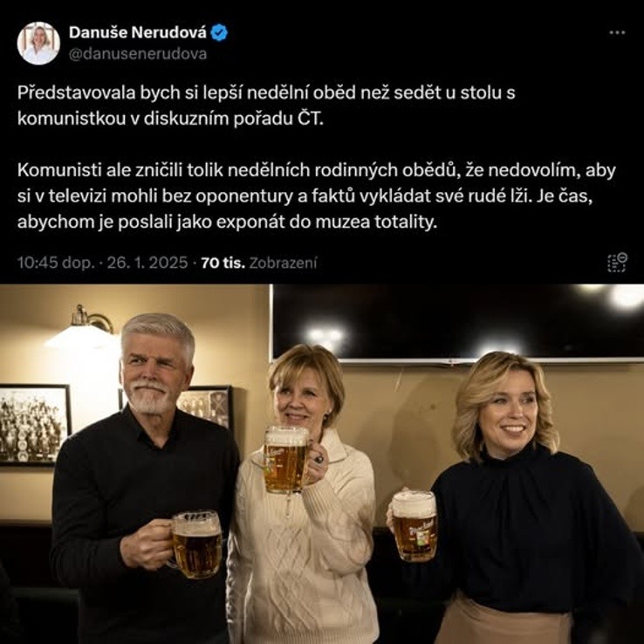
Task: Click the raised beer mug in the middle
Action: 286,460
